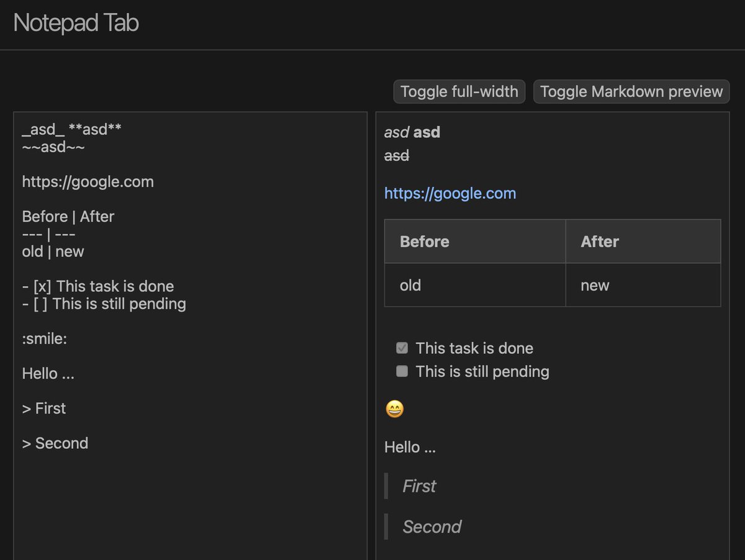Click the '--- | ---' line in editor

pyautogui.click(x=49, y=234)
